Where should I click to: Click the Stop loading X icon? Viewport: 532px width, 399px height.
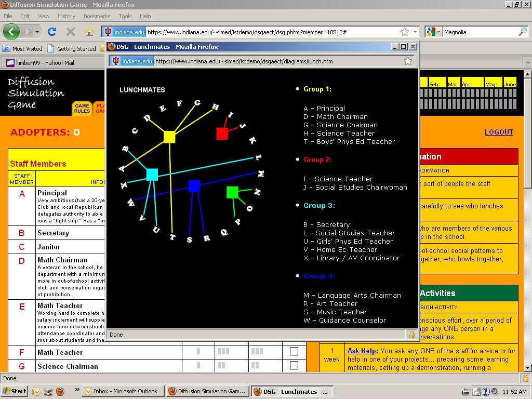(71, 32)
